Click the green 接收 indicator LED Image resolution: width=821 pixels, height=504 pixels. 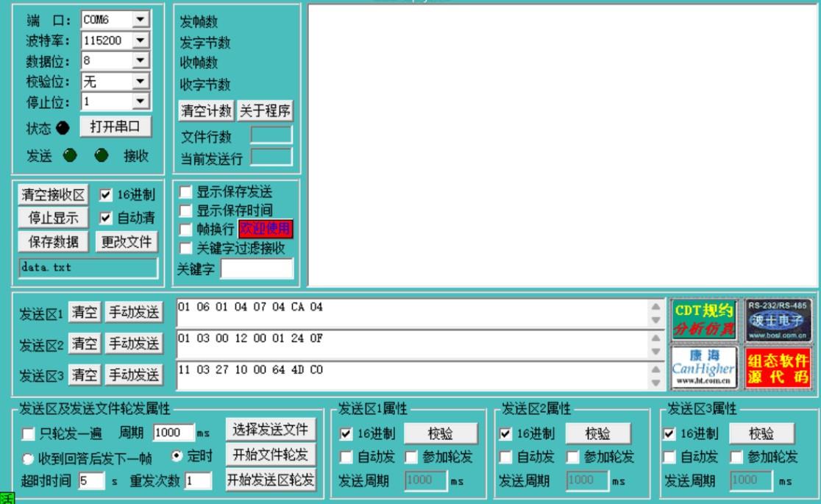pos(102,155)
